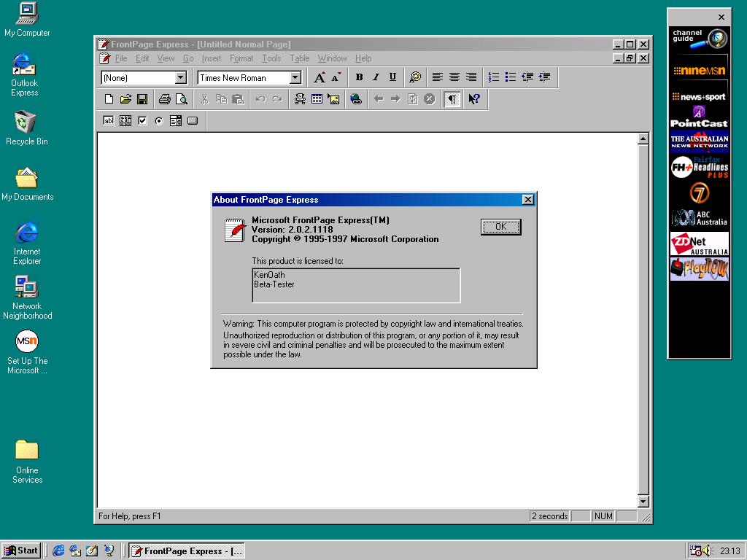This screenshot has height=560, width=747.
Task: Click the licensed-to text box
Action: point(356,285)
